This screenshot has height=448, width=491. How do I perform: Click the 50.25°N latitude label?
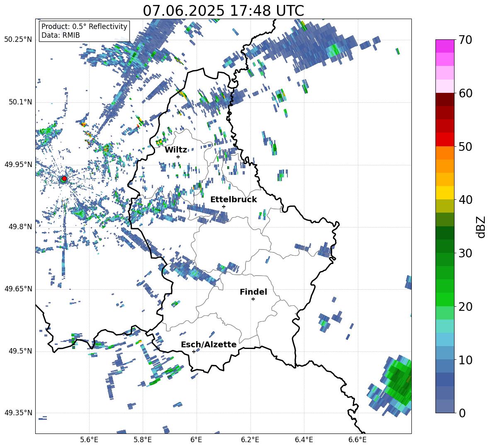[x=18, y=40]
